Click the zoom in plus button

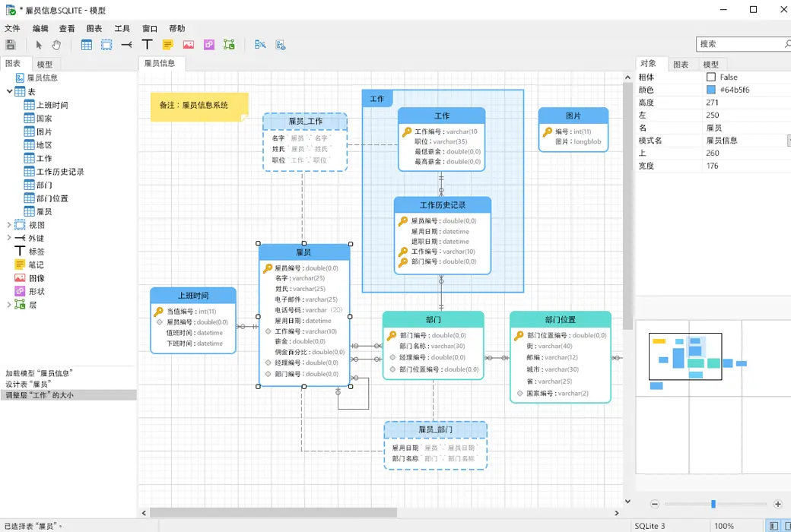click(778, 504)
